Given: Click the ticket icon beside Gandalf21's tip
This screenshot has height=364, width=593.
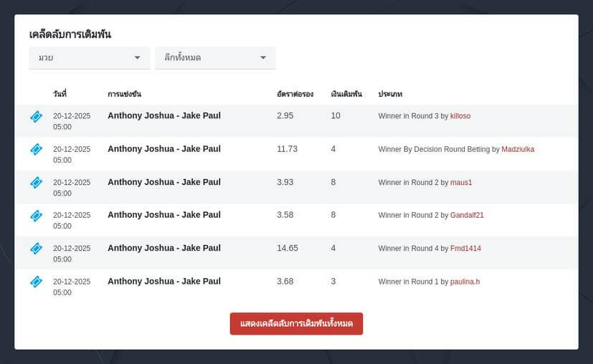Looking at the screenshot, I should point(36,216).
